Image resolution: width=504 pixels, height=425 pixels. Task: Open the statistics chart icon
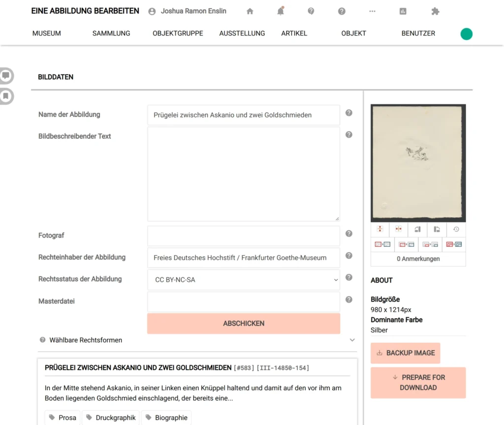[403, 11]
